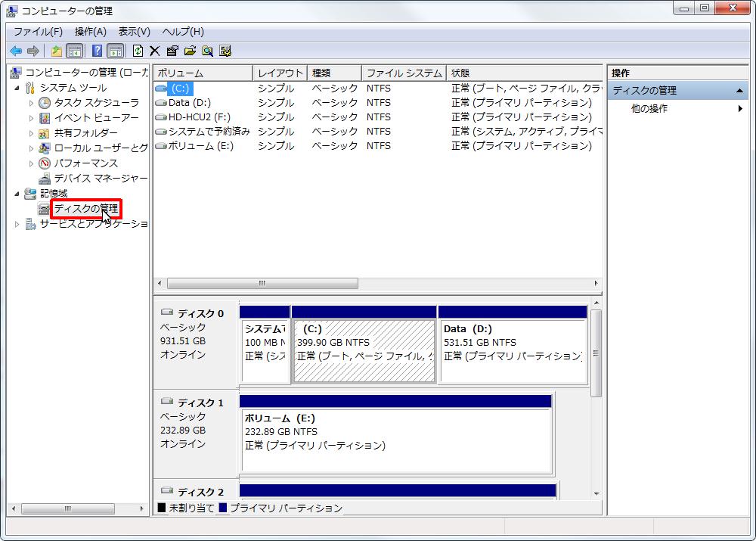Click the Refresh icon in the toolbar

click(138, 51)
